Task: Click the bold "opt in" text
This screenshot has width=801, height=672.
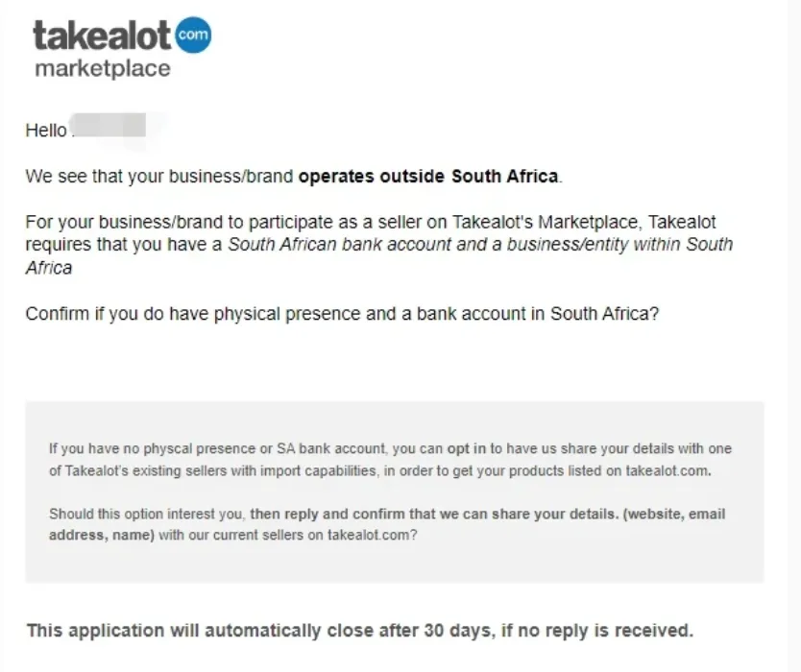Action: 466,448
